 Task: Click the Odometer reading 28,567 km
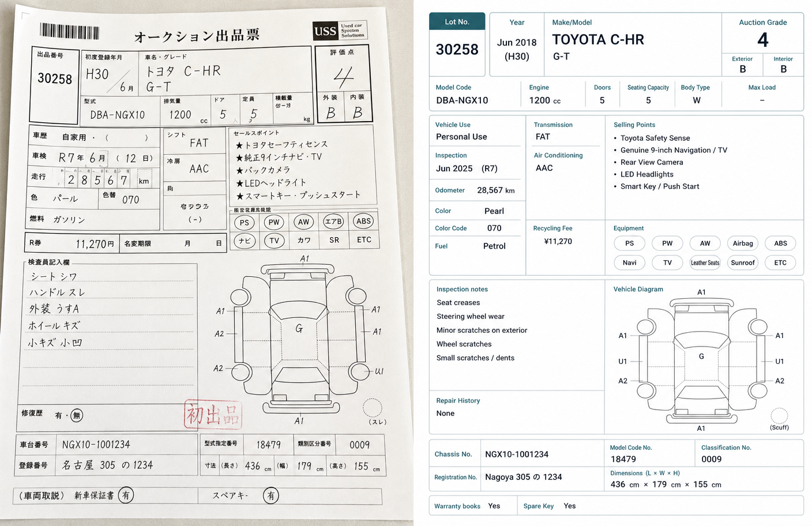point(496,190)
